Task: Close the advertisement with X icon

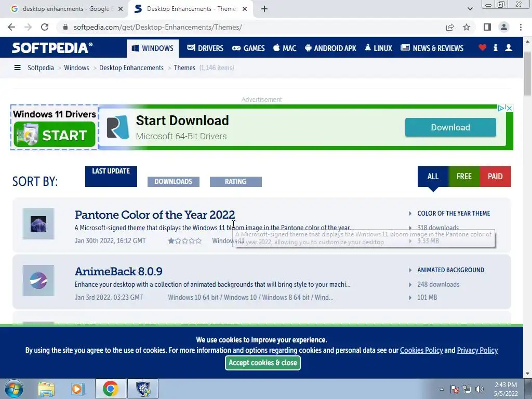Action: pos(509,108)
